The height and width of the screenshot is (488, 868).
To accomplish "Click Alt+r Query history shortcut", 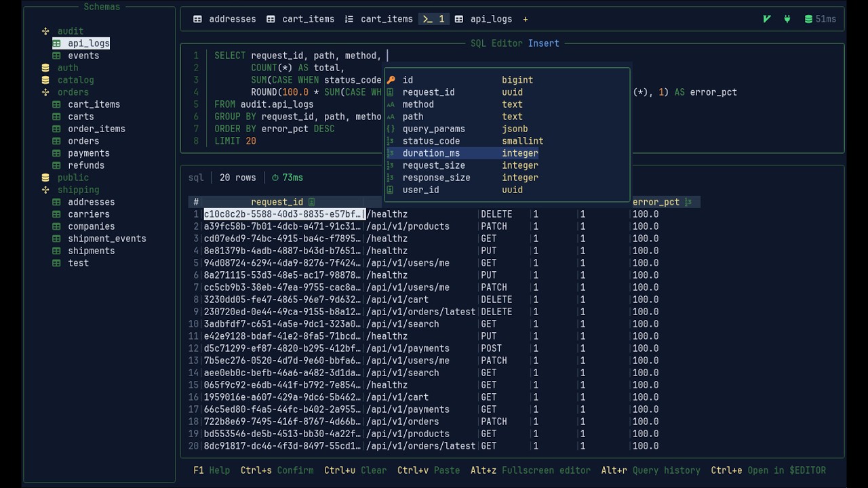I will [651, 470].
